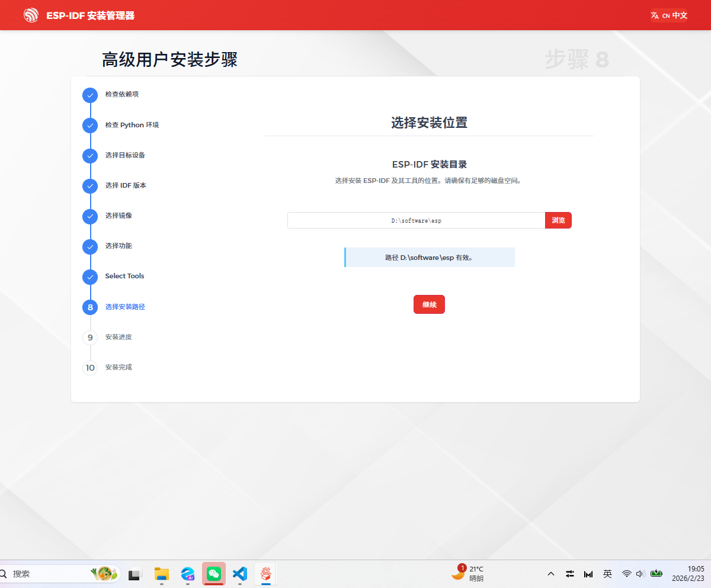The image size is (711, 588).
Task: Click the translate icon beside CN
Action: (x=655, y=15)
